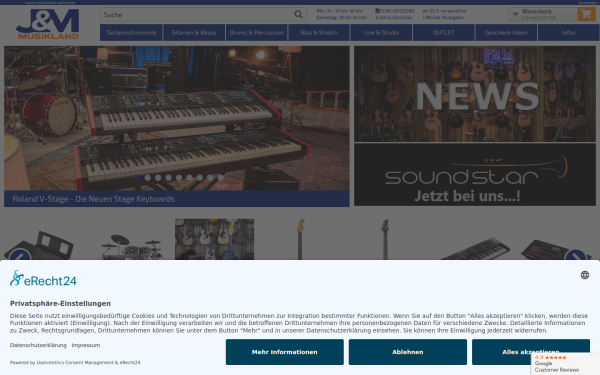600x375 pixels.
Task: Select second slider dot in banner
Action: (148, 178)
